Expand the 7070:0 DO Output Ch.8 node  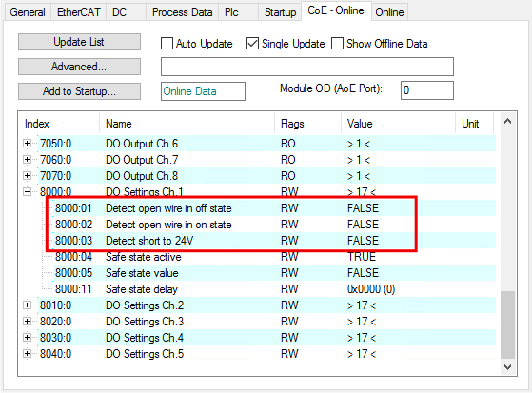click(28, 176)
